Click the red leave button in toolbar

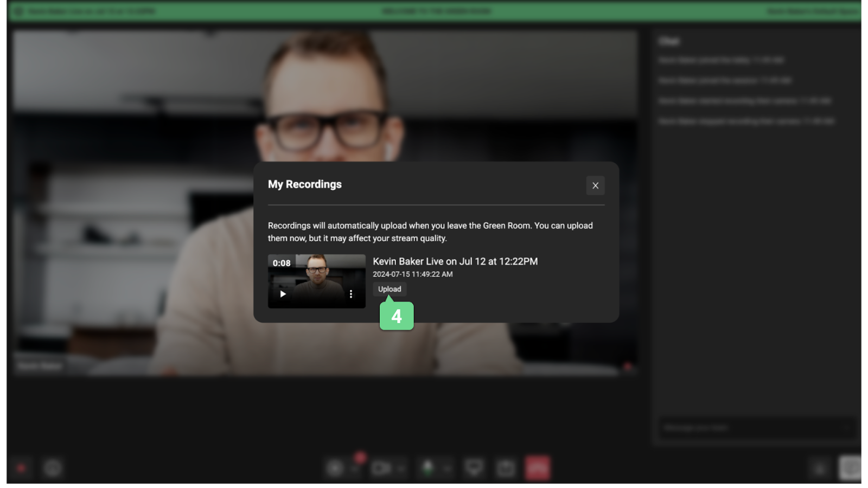tap(538, 468)
